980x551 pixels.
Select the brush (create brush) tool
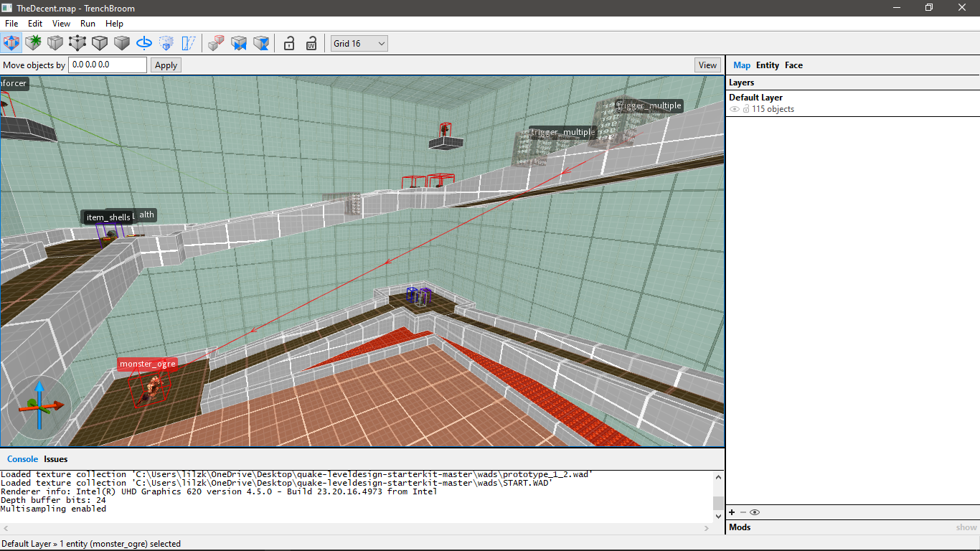tap(33, 43)
